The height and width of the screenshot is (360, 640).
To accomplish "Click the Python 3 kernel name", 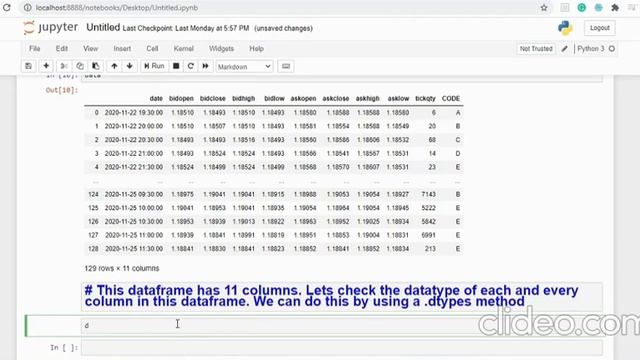I will tap(591, 49).
